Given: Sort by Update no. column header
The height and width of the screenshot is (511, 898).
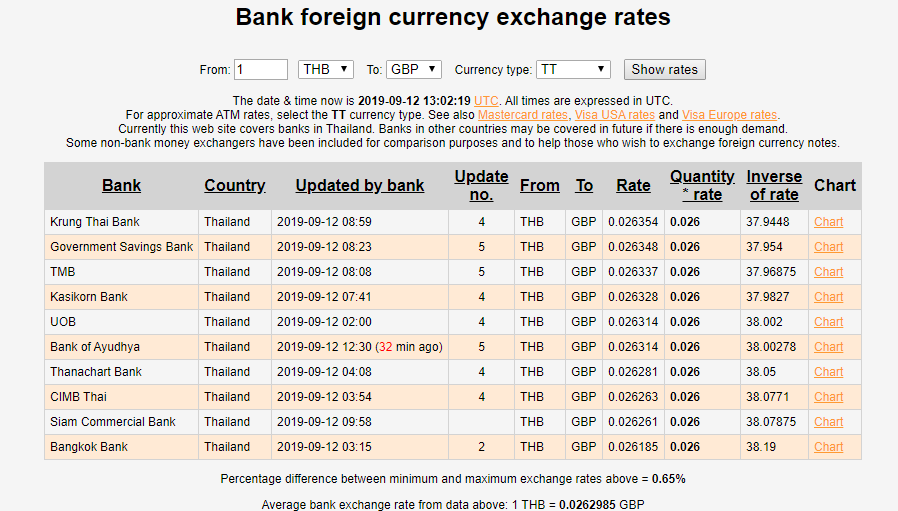Looking at the screenshot, I should [x=481, y=186].
